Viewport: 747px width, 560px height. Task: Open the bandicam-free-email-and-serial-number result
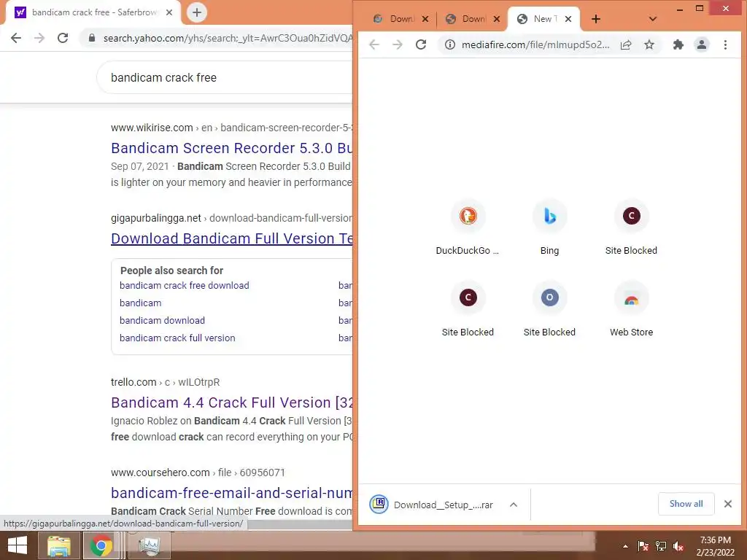231,494
